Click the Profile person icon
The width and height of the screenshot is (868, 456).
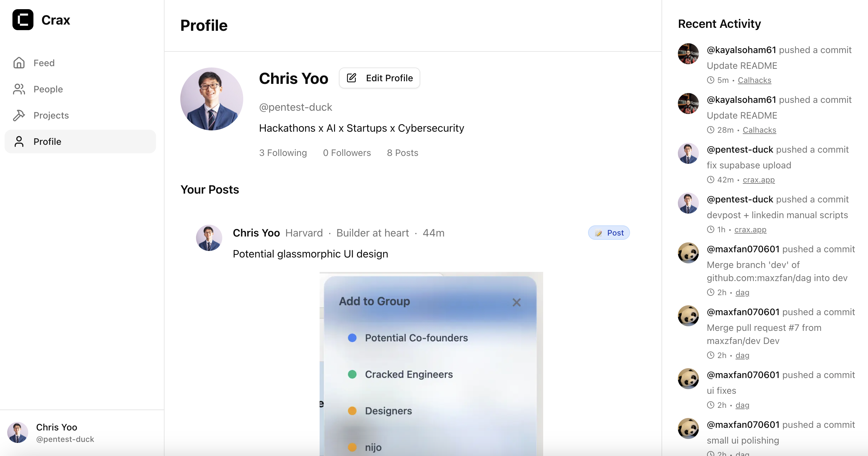19,142
